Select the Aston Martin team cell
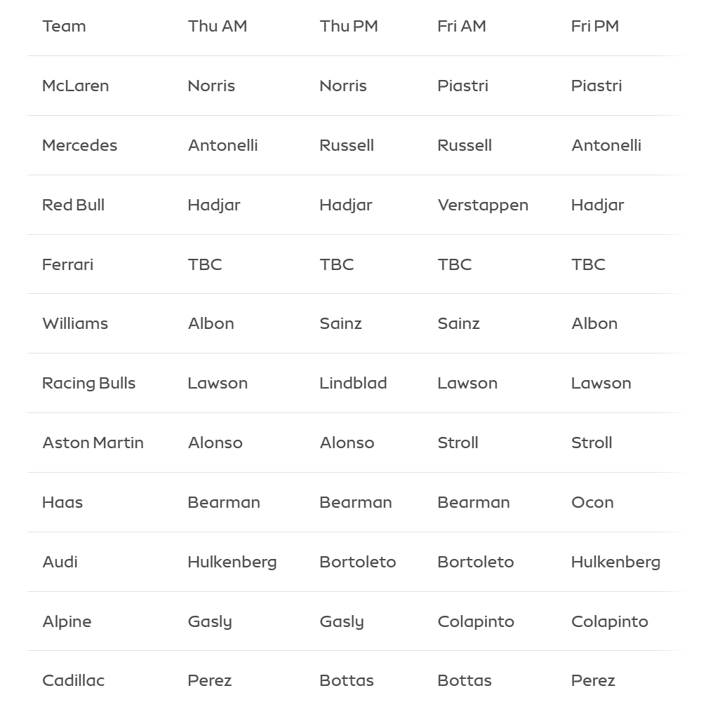This screenshot has height=728, width=720. coord(93,443)
